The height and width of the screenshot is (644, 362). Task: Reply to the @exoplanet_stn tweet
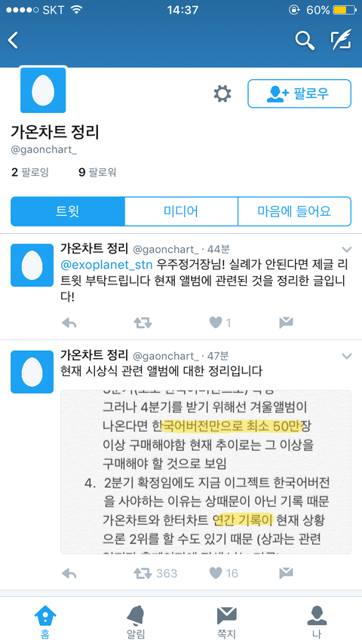point(69,323)
